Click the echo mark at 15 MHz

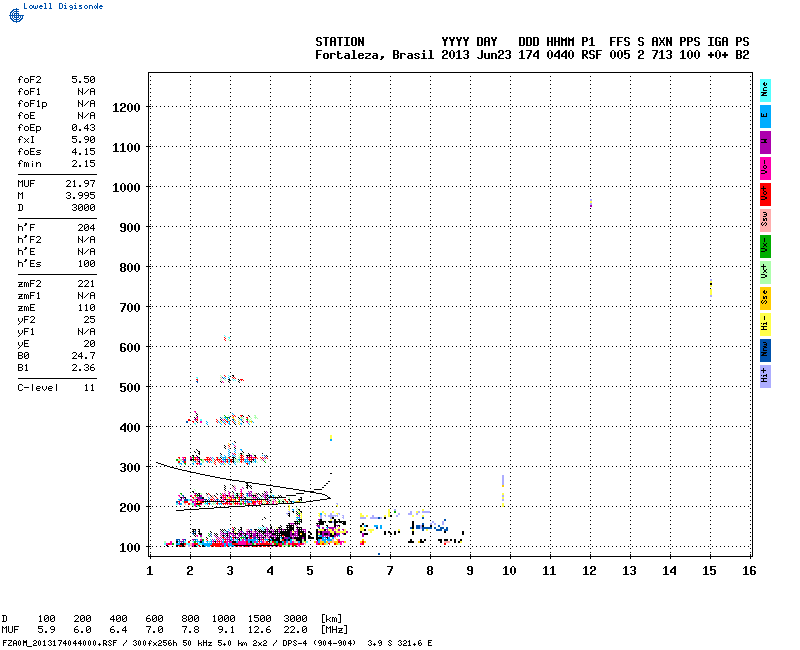(x=711, y=288)
